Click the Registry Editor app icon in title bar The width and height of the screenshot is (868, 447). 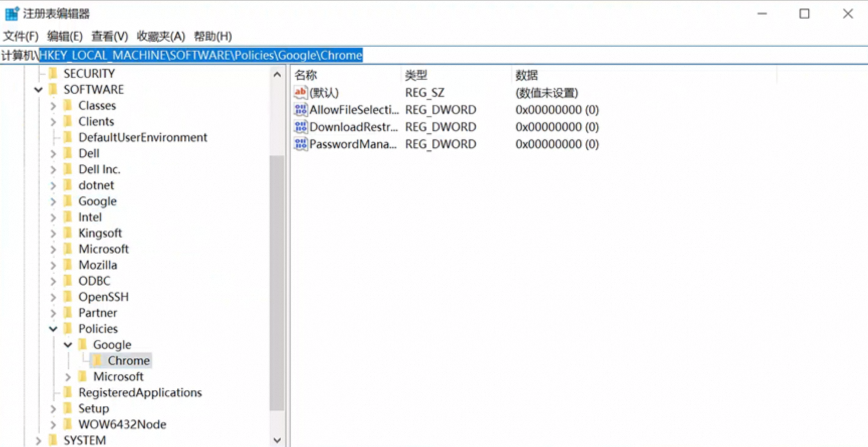12,14
